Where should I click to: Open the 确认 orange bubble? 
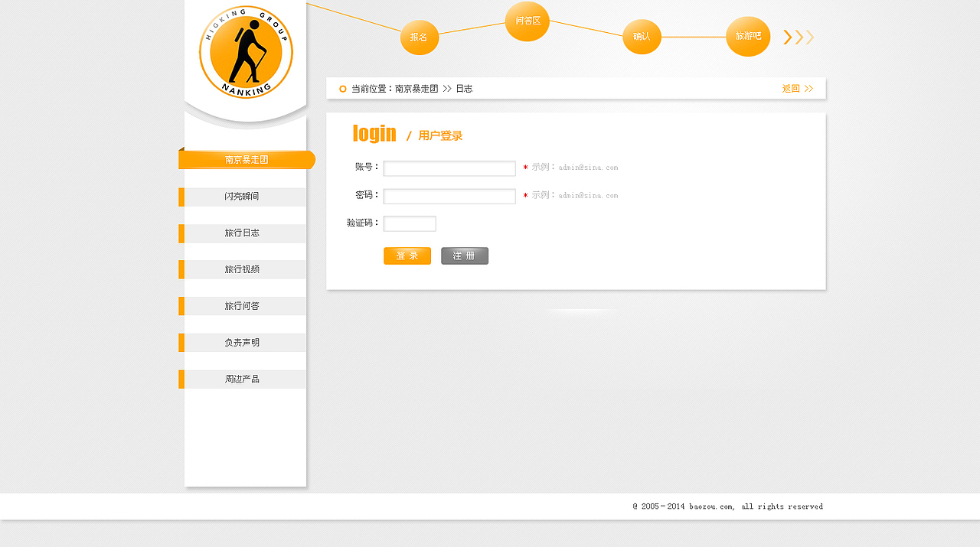(642, 37)
